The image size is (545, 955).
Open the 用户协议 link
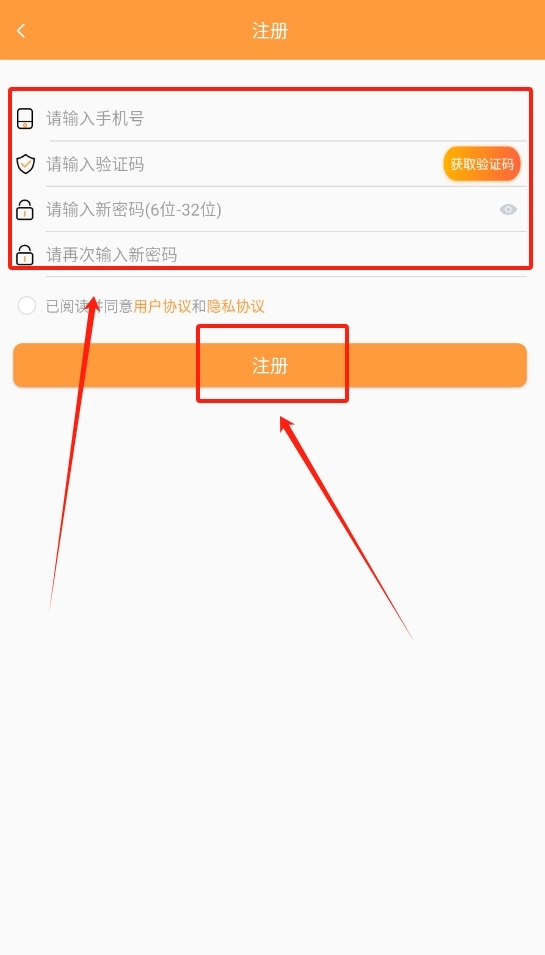(x=163, y=306)
